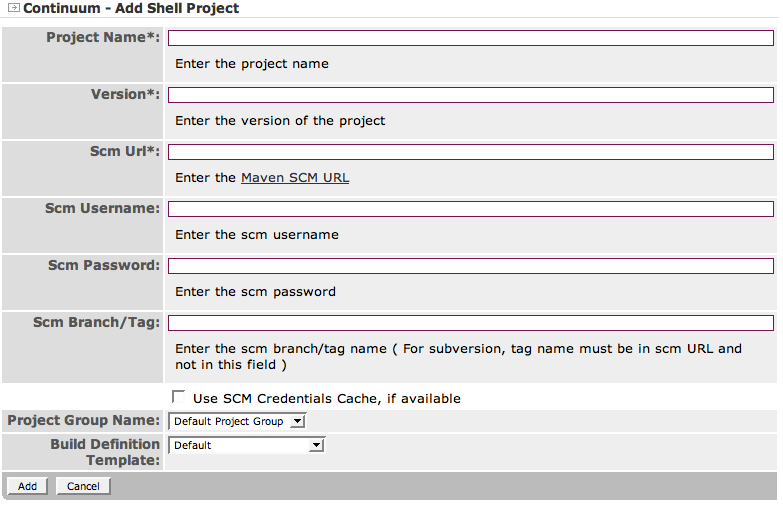
Task: Click the 'Project Name*:' field label
Action: pos(102,37)
